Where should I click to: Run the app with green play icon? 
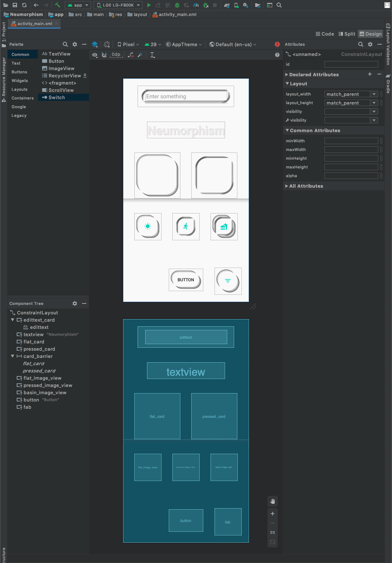pyautogui.click(x=149, y=5)
